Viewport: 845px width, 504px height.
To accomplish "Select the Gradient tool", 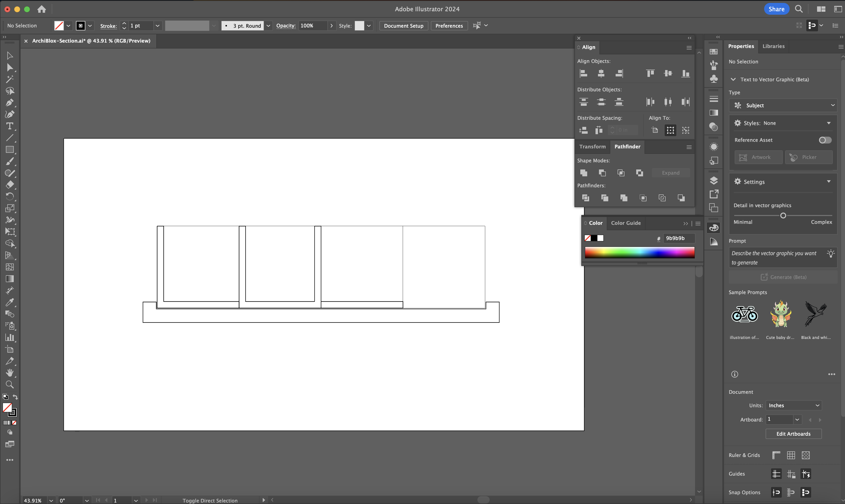I will pos(10,279).
